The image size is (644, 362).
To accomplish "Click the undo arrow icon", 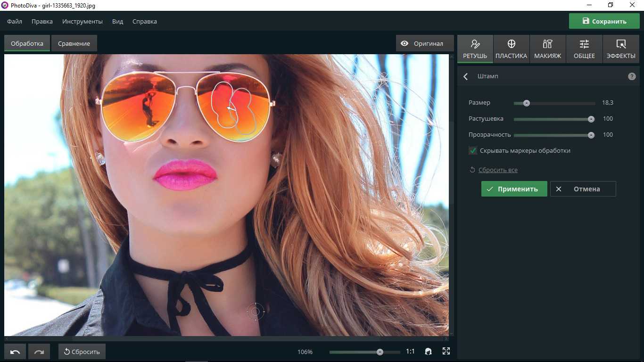I will (x=15, y=352).
